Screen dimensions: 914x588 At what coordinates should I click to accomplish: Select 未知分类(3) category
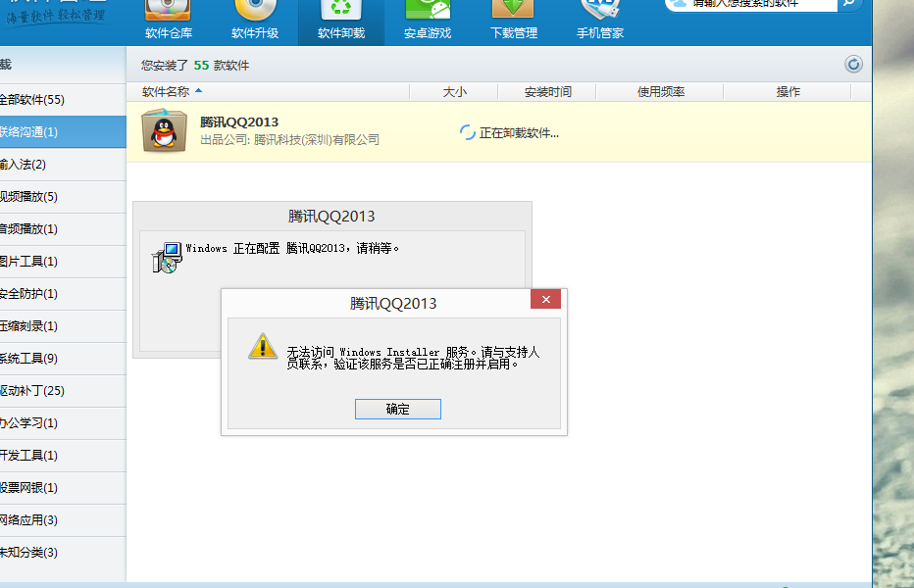[63, 553]
